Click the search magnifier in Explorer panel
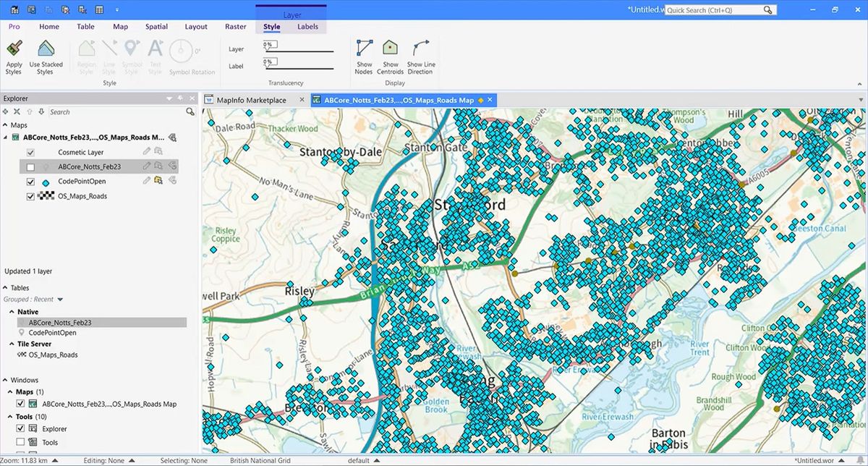868x466 pixels. pyautogui.click(x=190, y=112)
